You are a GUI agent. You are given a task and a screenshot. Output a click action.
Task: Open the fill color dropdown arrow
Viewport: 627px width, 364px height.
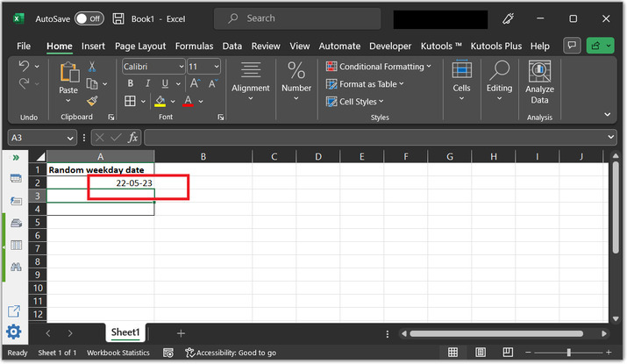click(173, 102)
